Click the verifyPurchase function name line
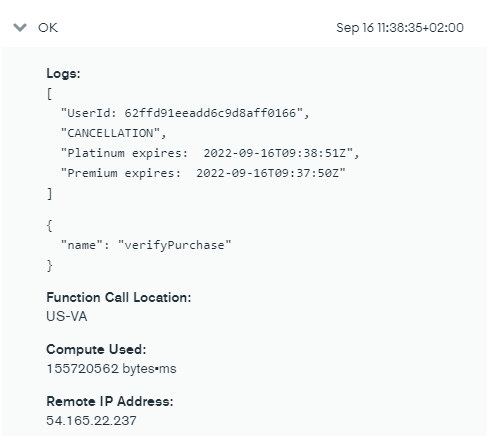Screen dimensions: 487x436 146,245
